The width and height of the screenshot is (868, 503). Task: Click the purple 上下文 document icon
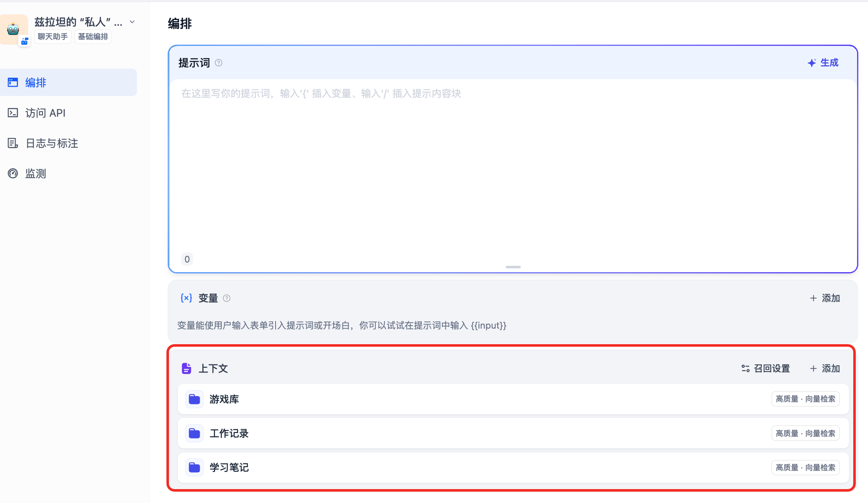click(x=186, y=369)
